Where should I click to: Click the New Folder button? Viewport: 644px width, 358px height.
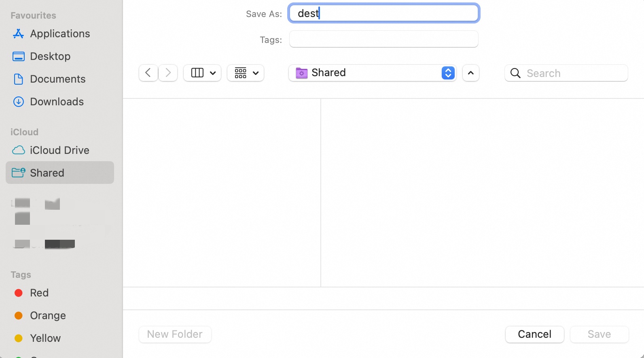click(175, 334)
